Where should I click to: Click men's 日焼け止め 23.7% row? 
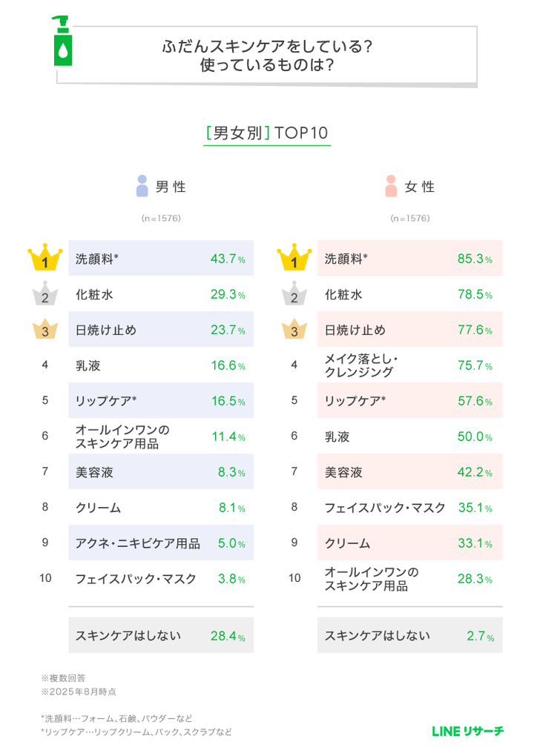coord(161,329)
